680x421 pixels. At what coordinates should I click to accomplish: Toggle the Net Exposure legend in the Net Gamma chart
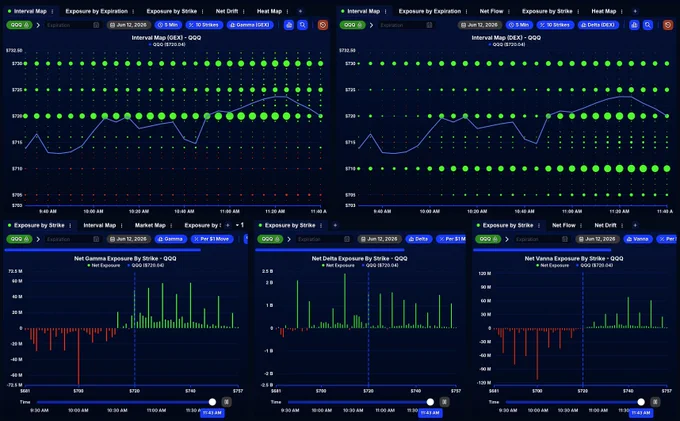[x=104, y=265]
